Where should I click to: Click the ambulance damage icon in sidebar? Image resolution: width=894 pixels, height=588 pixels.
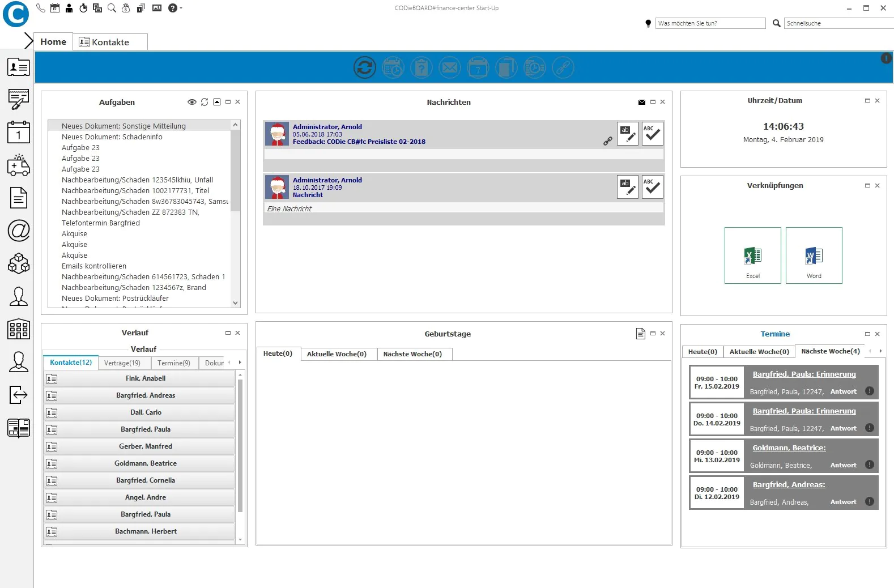coord(19,165)
